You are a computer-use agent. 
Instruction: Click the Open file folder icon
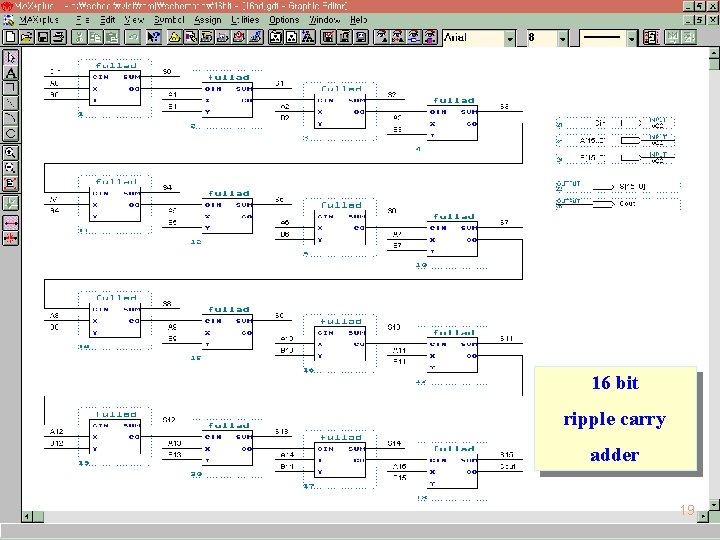click(x=27, y=37)
